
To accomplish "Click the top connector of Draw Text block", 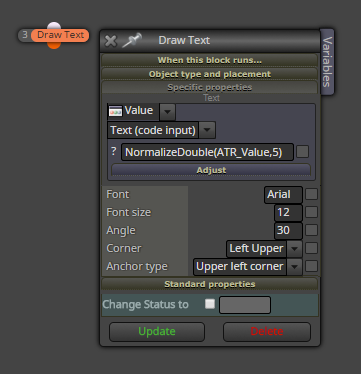I will click(x=54, y=25).
